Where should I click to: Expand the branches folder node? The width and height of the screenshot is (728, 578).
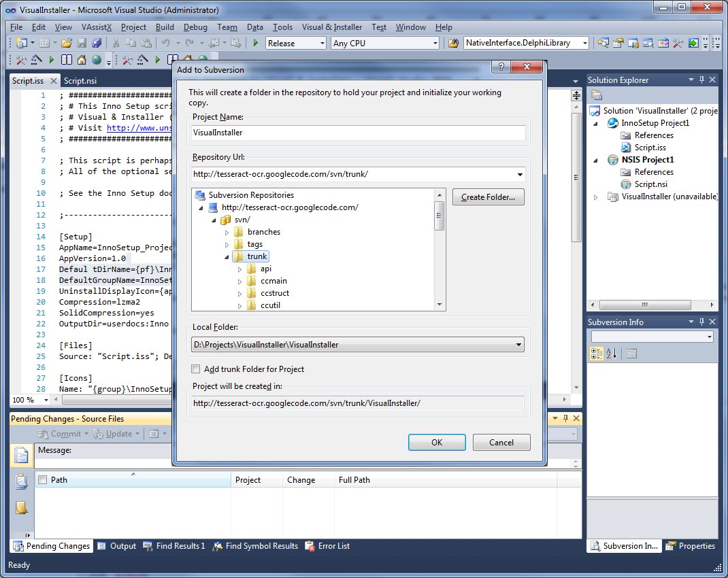(227, 232)
